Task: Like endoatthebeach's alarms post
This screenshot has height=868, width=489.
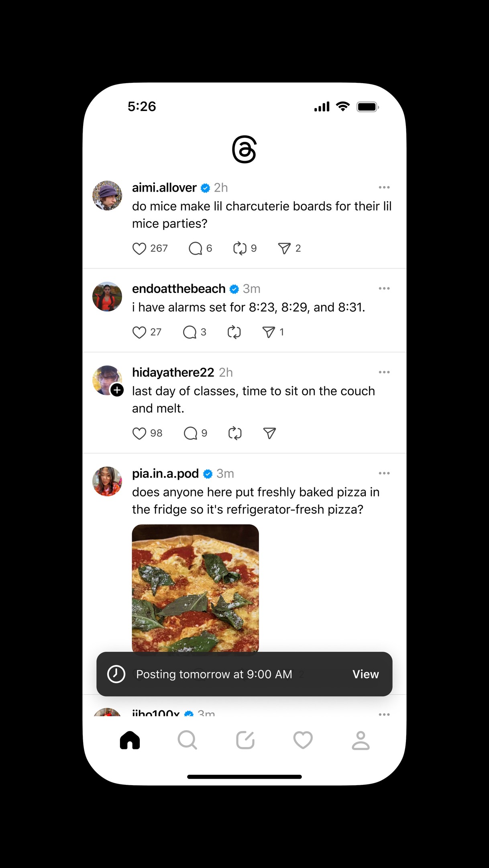Action: [139, 332]
